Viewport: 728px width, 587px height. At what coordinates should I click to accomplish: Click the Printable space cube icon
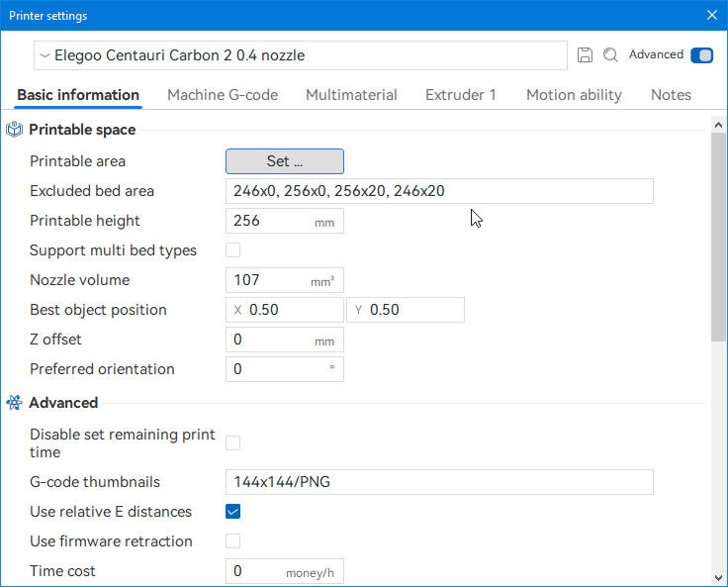coord(15,130)
